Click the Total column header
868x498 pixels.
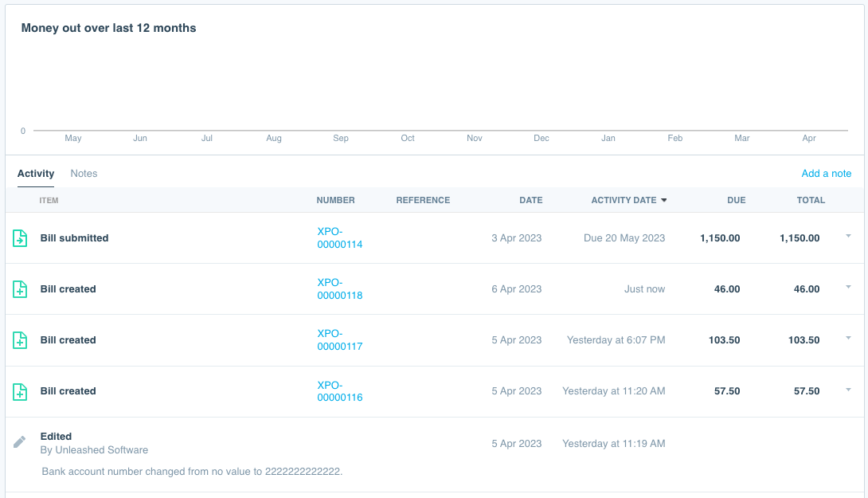pyautogui.click(x=811, y=200)
